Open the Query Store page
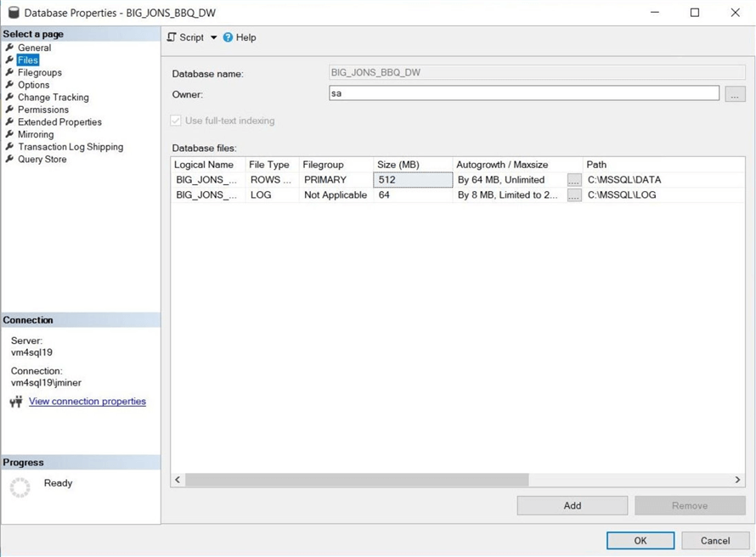 [41, 158]
